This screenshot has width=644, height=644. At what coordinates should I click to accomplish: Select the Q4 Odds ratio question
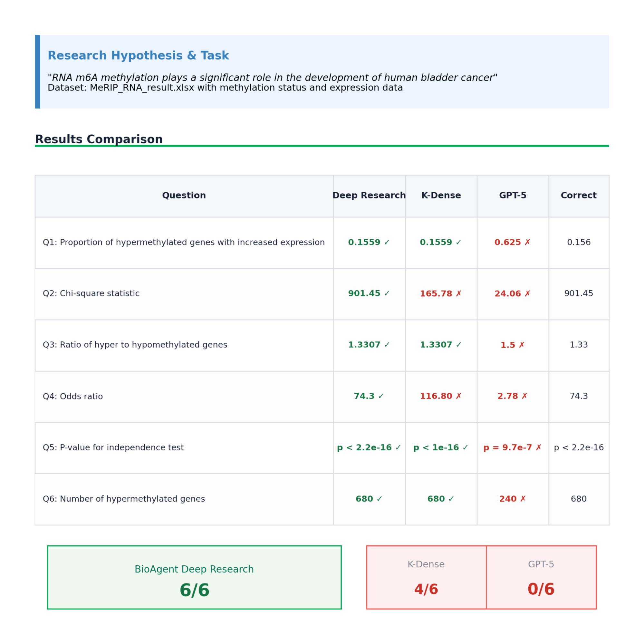point(73,397)
